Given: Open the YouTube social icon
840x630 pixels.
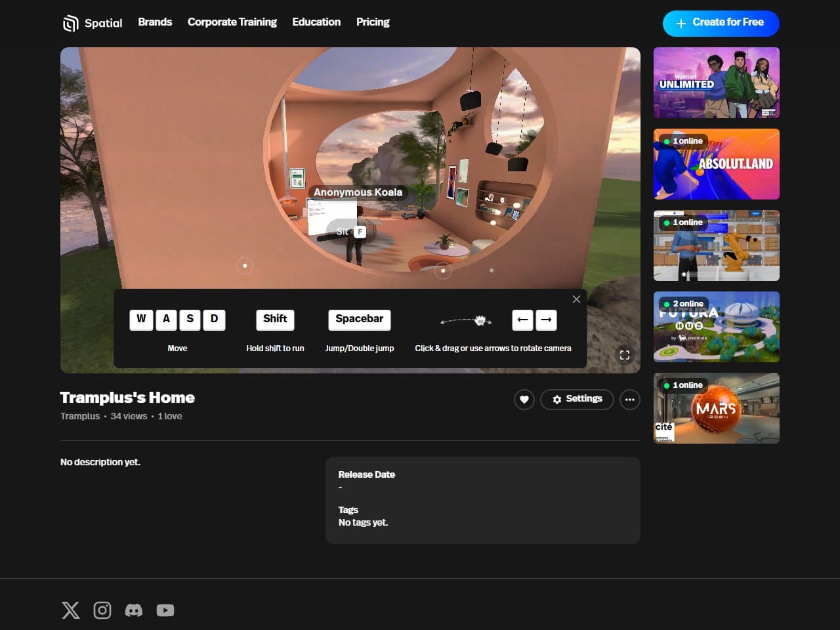Looking at the screenshot, I should coord(165,610).
